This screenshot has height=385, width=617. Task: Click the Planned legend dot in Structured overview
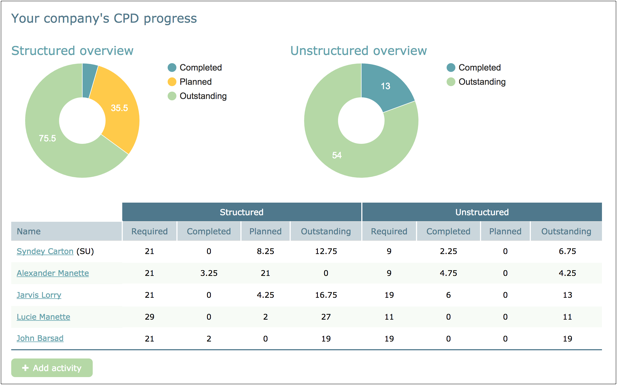coord(172,82)
